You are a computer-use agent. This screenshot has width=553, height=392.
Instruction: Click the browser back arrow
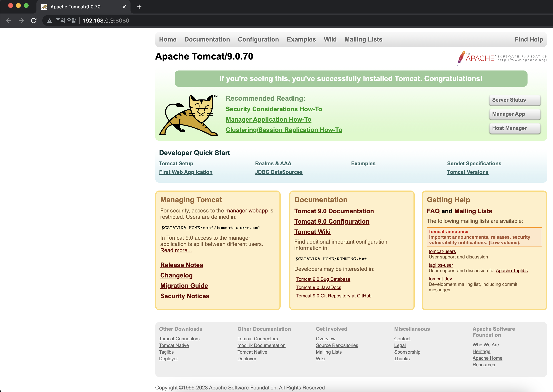[9, 21]
